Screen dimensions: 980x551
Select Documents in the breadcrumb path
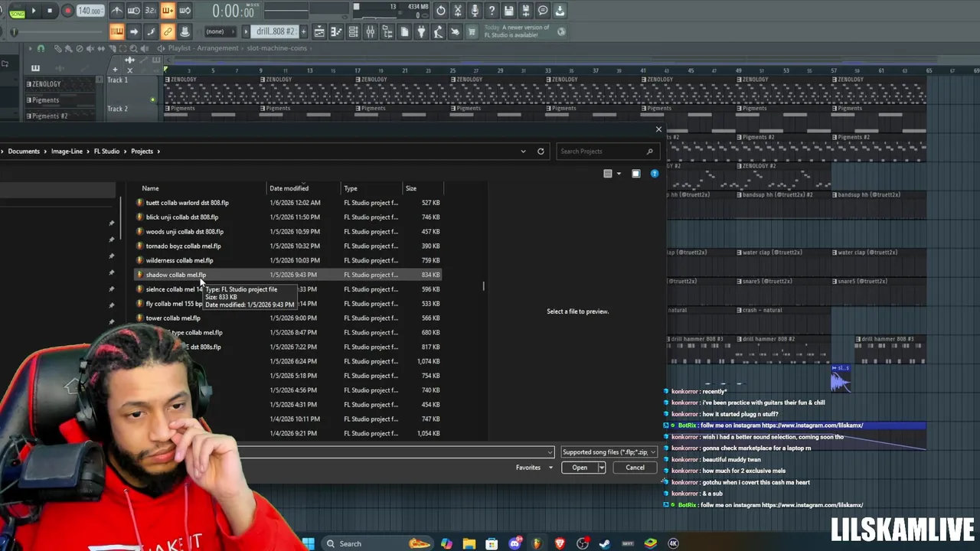(x=24, y=151)
